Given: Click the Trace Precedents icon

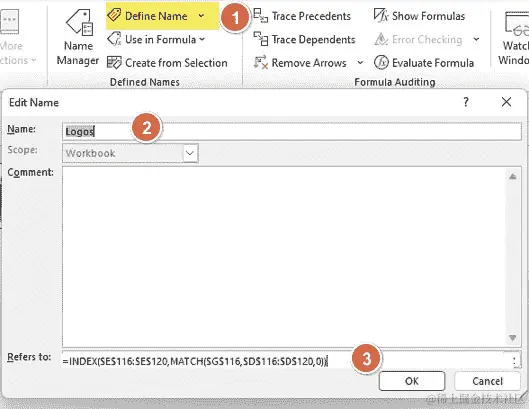Looking at the screenshot, I should [x=260, y=16].
